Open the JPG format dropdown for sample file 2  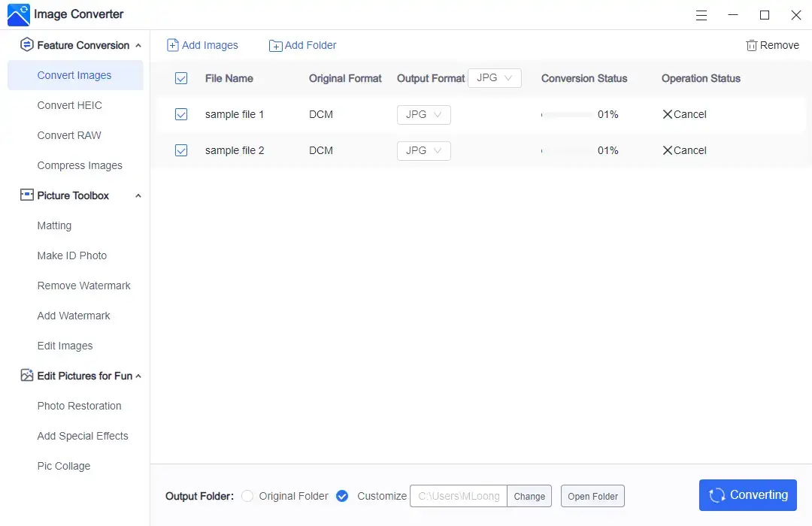[424, 151]
